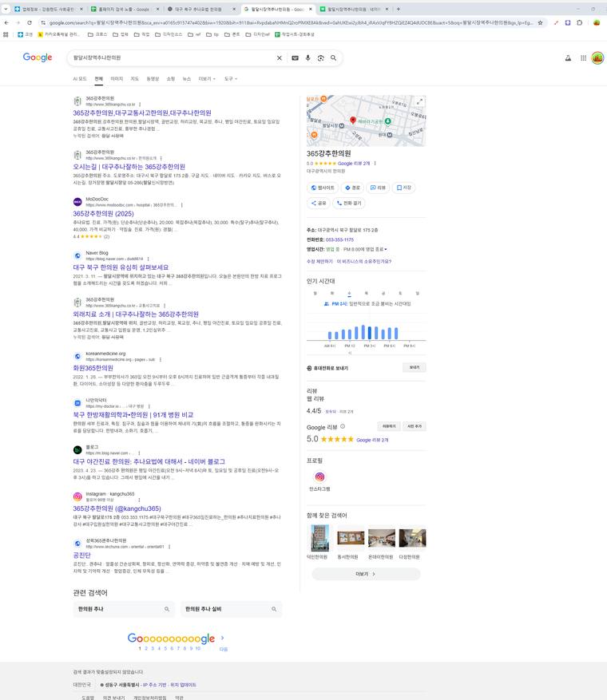The image size is (607, 700).
Task: Reload the page in the browser toolbar
Action: click(30, 23)
